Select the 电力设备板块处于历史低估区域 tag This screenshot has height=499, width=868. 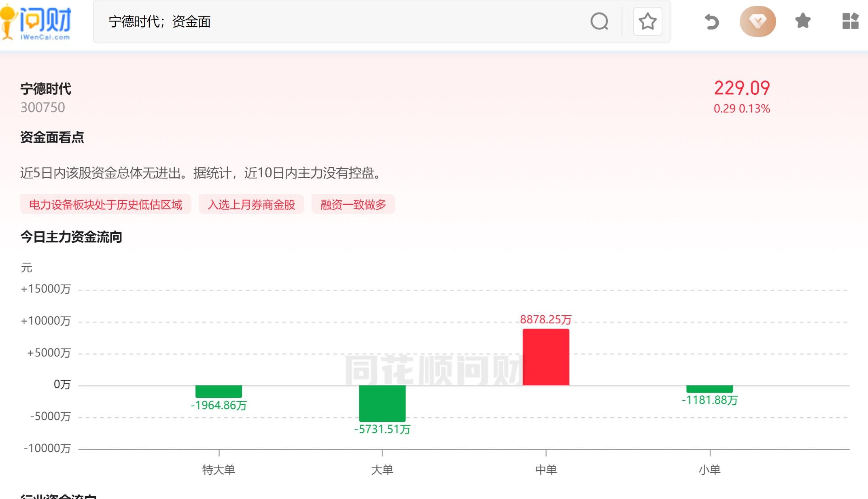point(106,205)
